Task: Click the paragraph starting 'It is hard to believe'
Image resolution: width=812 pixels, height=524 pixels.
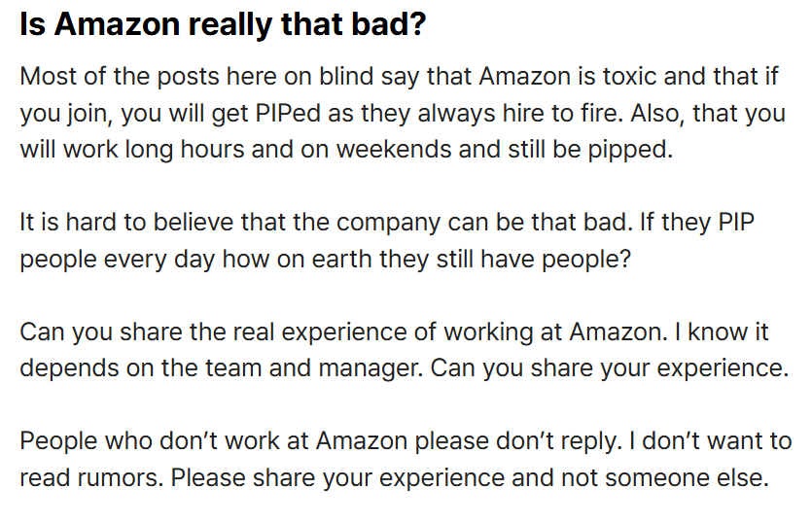Action: pyautogui.click(x=387, y=240)
